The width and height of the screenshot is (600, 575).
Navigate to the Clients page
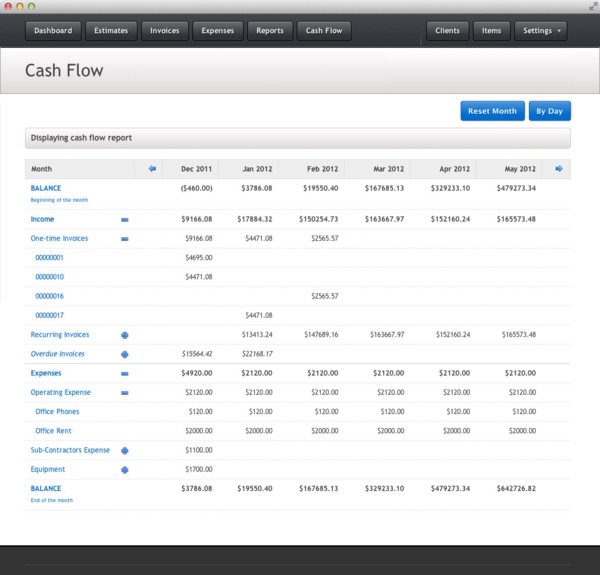tap(447, 31)
